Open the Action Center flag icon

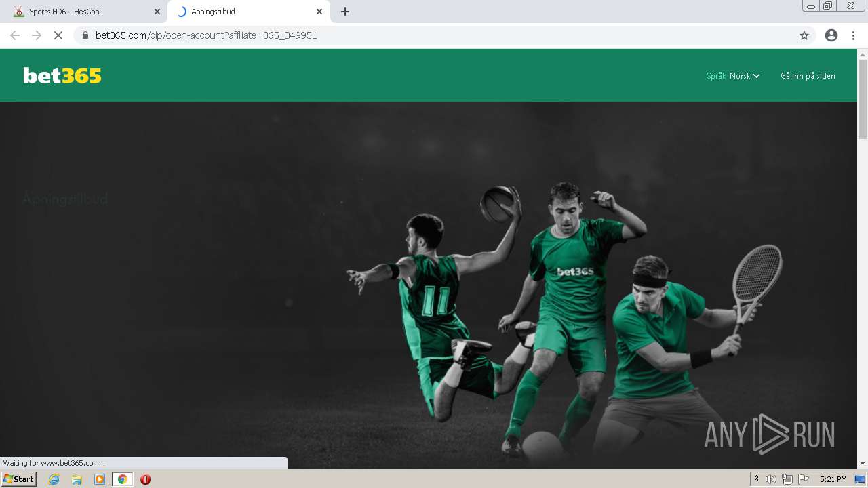click(x=804, y=479)
